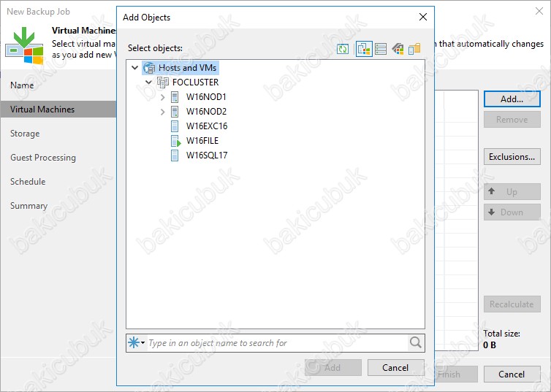Select W16NOD2 in the tree
Image resolution: width=551 pixels, height=392 pixels.
206,112
